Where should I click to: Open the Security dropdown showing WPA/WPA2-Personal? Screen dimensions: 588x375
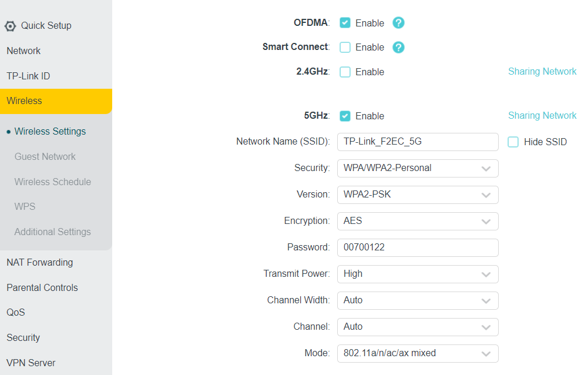418,168
